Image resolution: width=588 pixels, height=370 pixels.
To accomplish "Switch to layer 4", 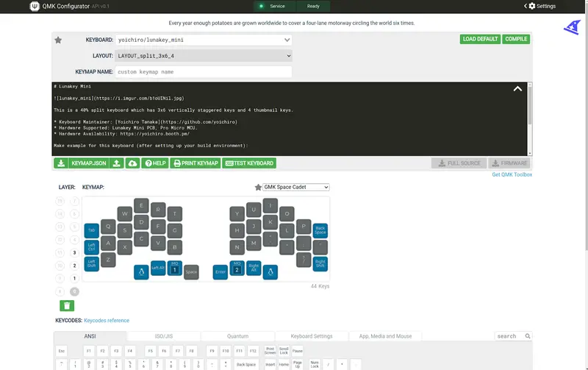I will [x=75, y=239].
